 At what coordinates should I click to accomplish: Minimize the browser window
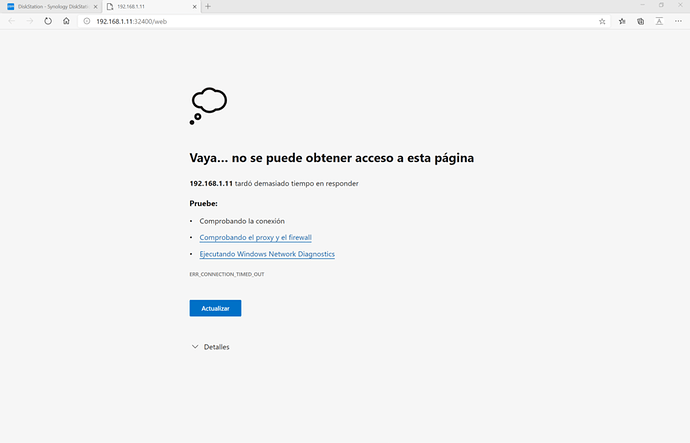coord(642,5)
